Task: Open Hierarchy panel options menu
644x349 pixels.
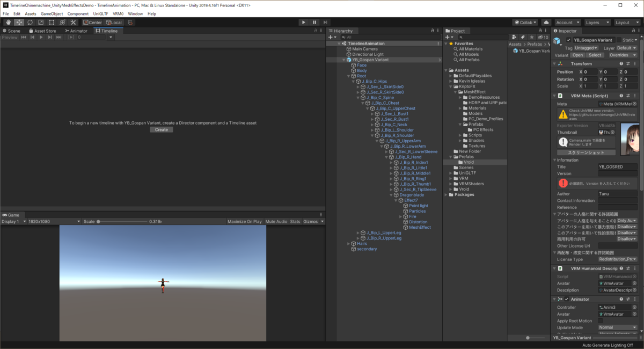Action: (x=439, y=31)
